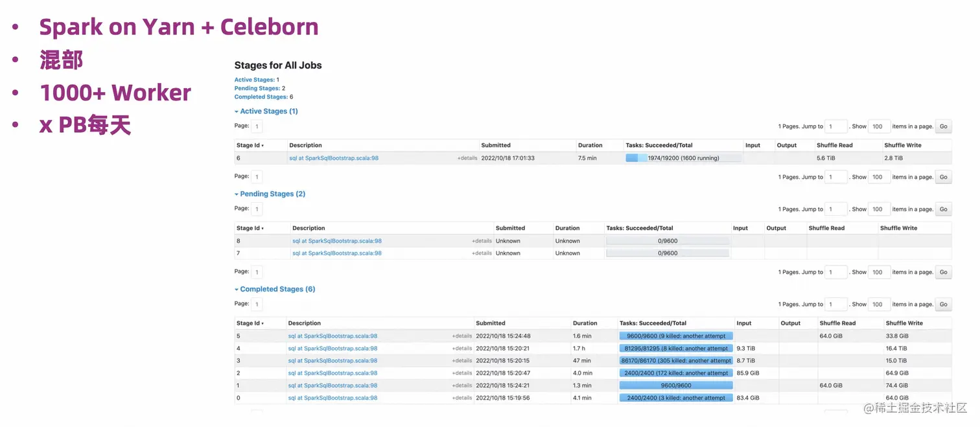This screenshot has height=427, width=980.
Task: Focus Show items field above Active Stages table
Action: coord(879,127)
